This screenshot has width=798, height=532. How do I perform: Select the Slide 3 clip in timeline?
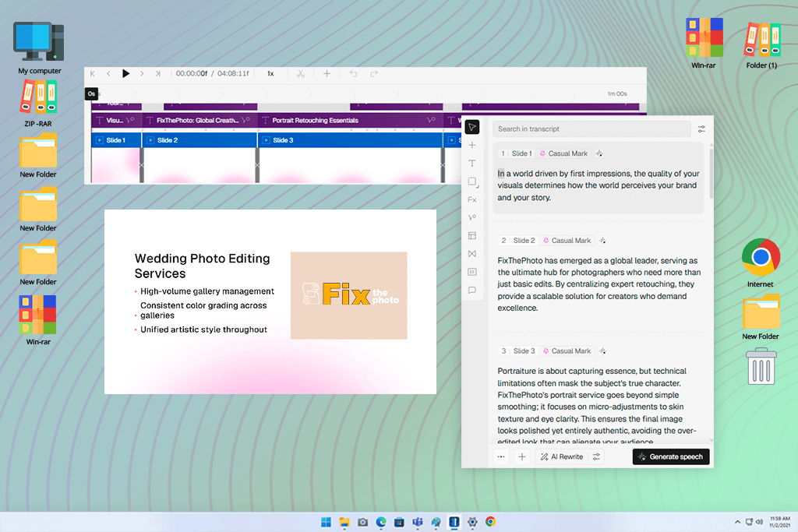(x=351, y=140)
